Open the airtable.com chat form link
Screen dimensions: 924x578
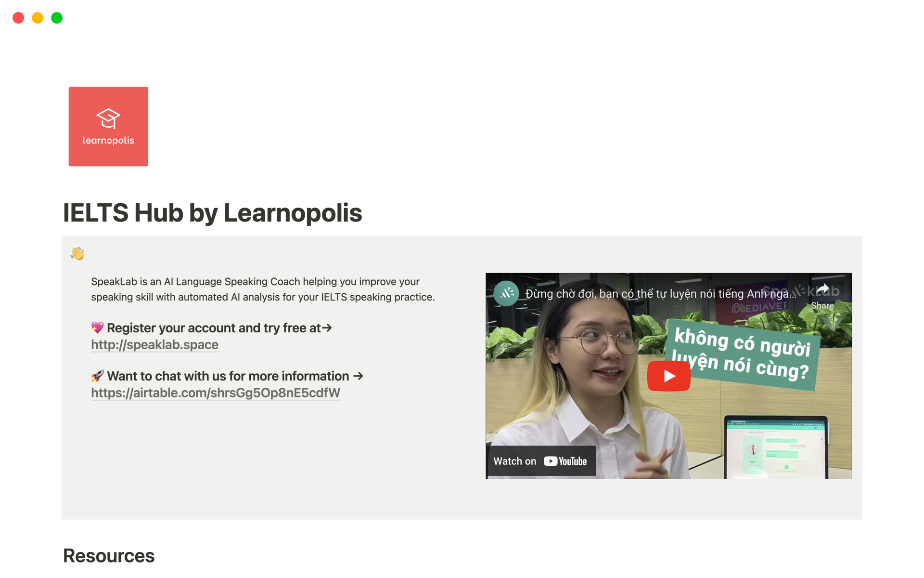(x=216, y=393)
